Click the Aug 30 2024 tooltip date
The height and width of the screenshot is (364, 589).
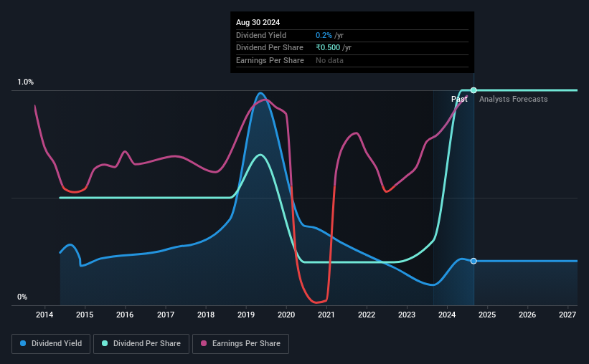pyautogui.click(x=258, y=22)
